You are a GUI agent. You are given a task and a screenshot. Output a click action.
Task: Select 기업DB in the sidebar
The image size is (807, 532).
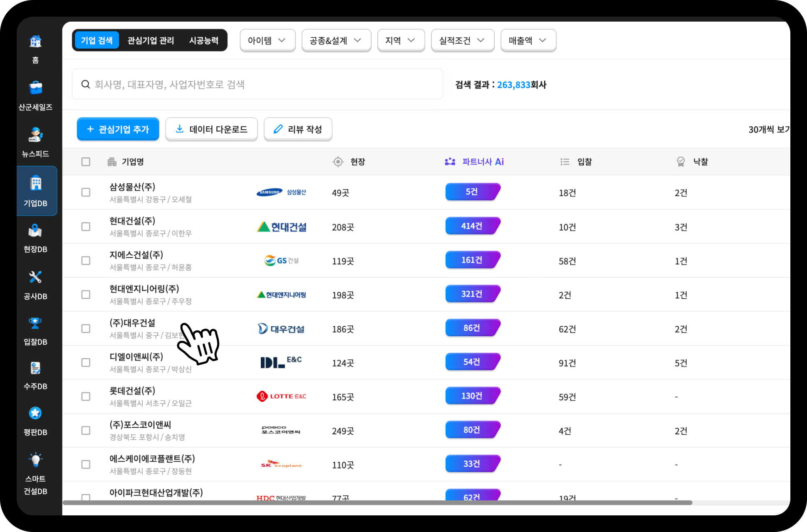click(37, 191)
